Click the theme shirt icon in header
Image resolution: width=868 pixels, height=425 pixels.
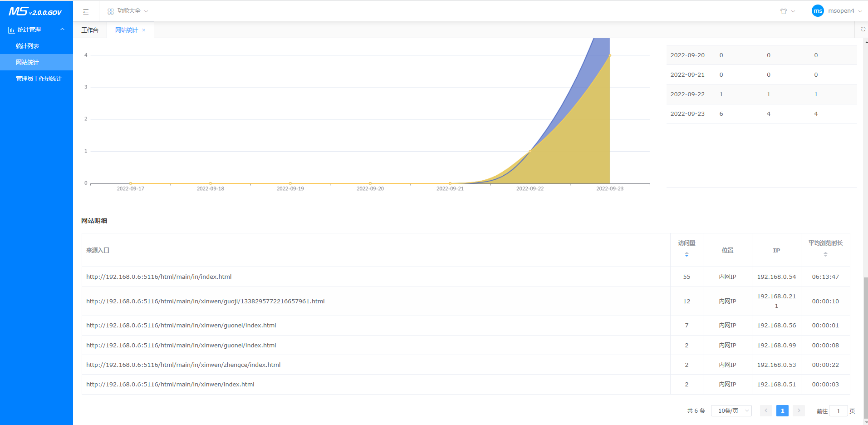784,11
